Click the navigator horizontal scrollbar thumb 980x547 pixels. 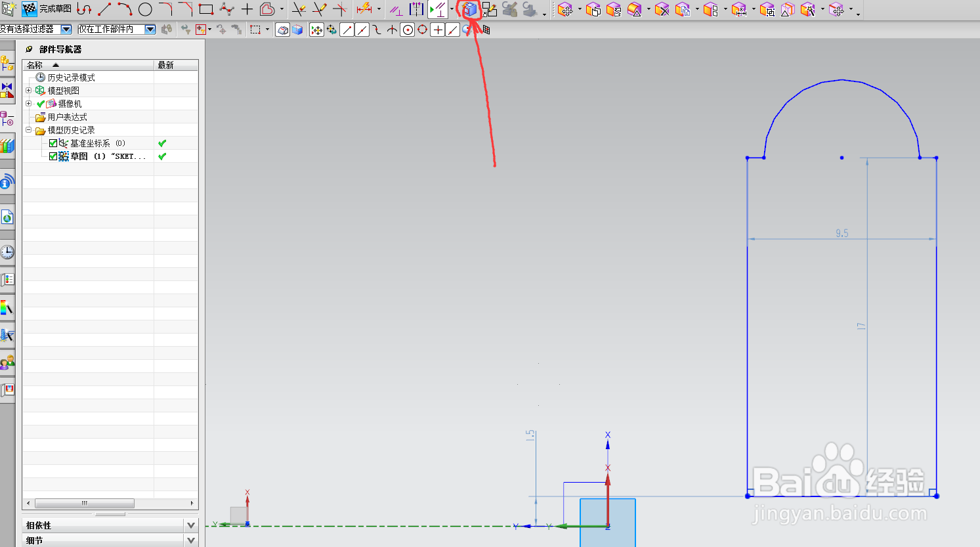click(x=85, y=503)
